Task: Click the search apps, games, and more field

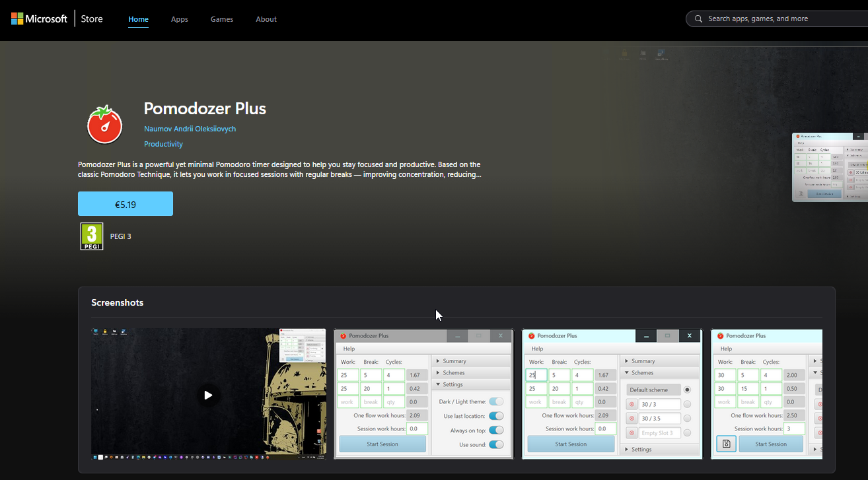Action: [x=779, y=18]
